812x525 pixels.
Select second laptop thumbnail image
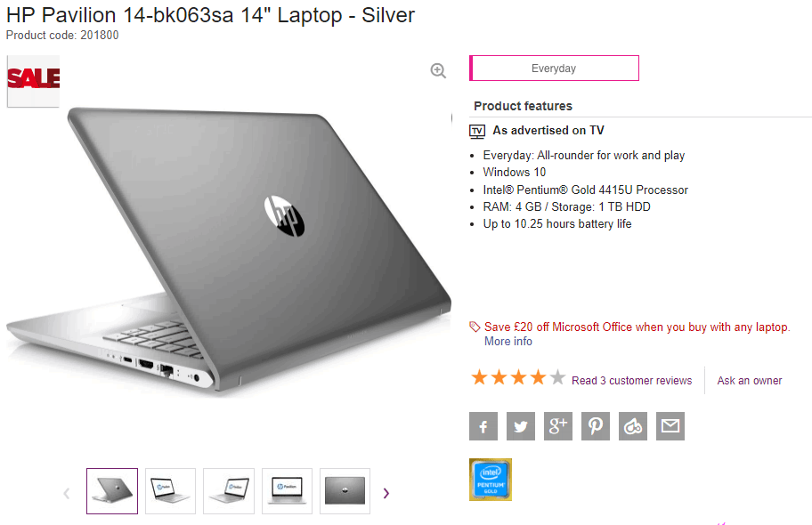[170, 491]
